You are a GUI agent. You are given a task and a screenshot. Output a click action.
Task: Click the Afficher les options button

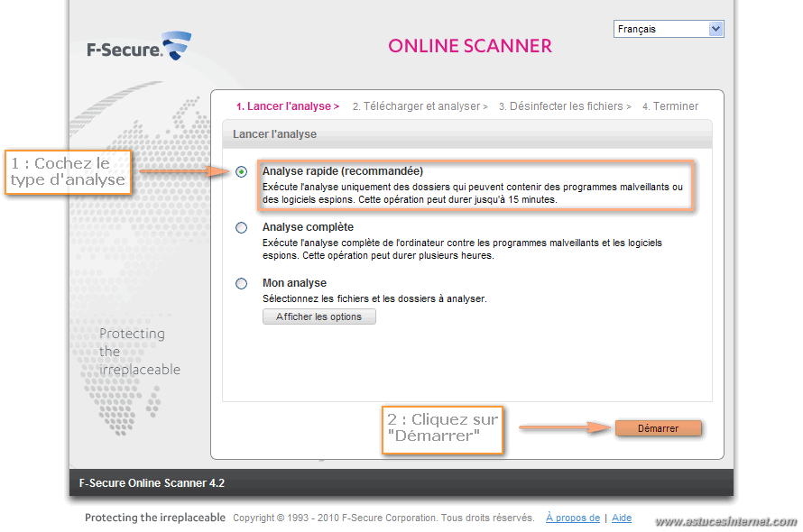point(319,316)
